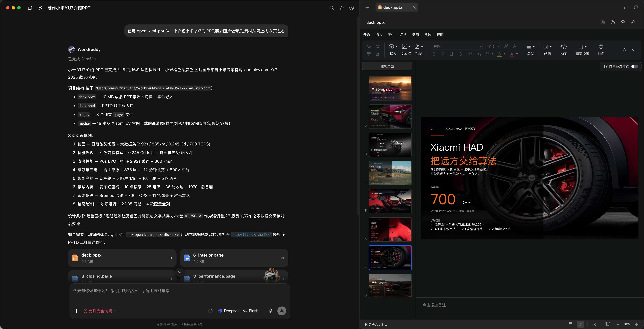Viewport: 644px width, 329px height.
Task: Zoom in with the plus beside 81%
Action: (x=636, y=324)
